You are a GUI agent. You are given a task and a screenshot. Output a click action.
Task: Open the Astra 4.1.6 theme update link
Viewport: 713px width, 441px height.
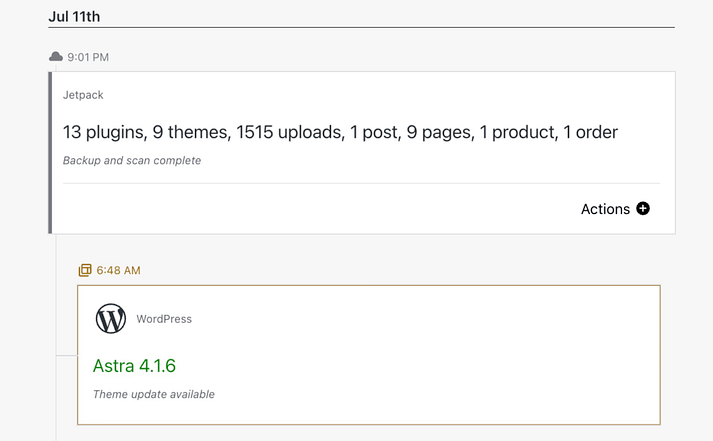coord(134,366)
